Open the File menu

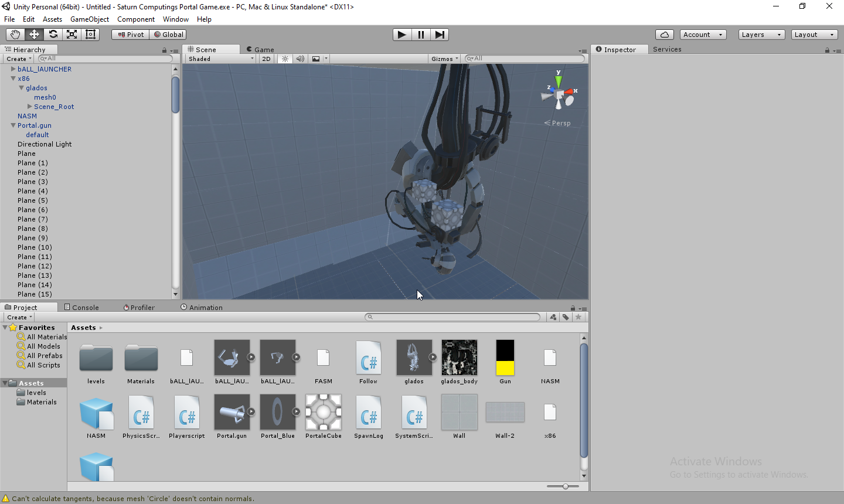coord(9,19)
